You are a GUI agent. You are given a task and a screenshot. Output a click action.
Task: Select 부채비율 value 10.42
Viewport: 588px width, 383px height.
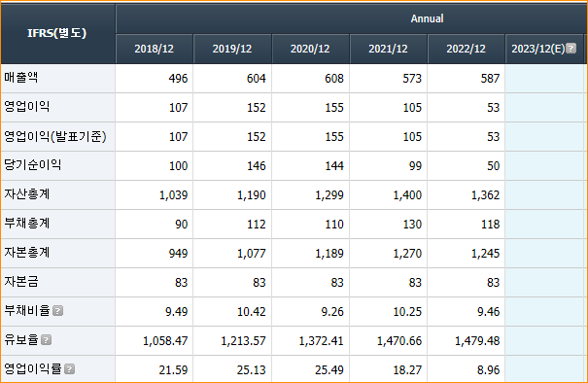pyautogui.click(x=252, y=312)
